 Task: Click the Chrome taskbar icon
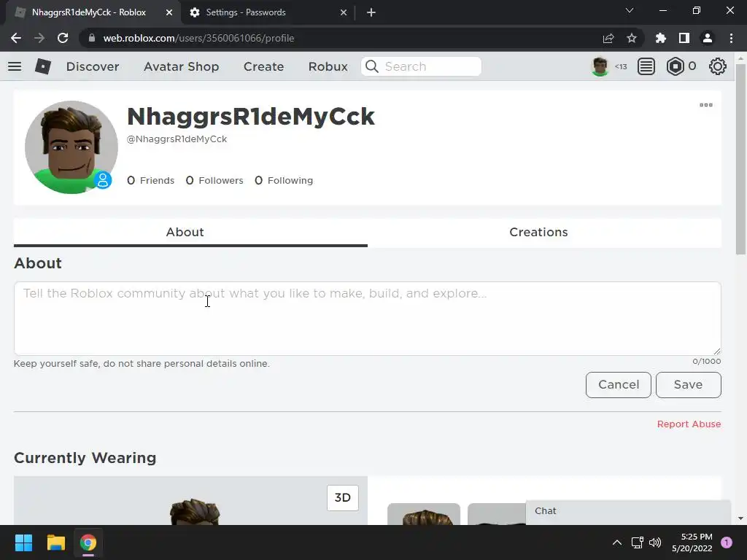(88, 542)
